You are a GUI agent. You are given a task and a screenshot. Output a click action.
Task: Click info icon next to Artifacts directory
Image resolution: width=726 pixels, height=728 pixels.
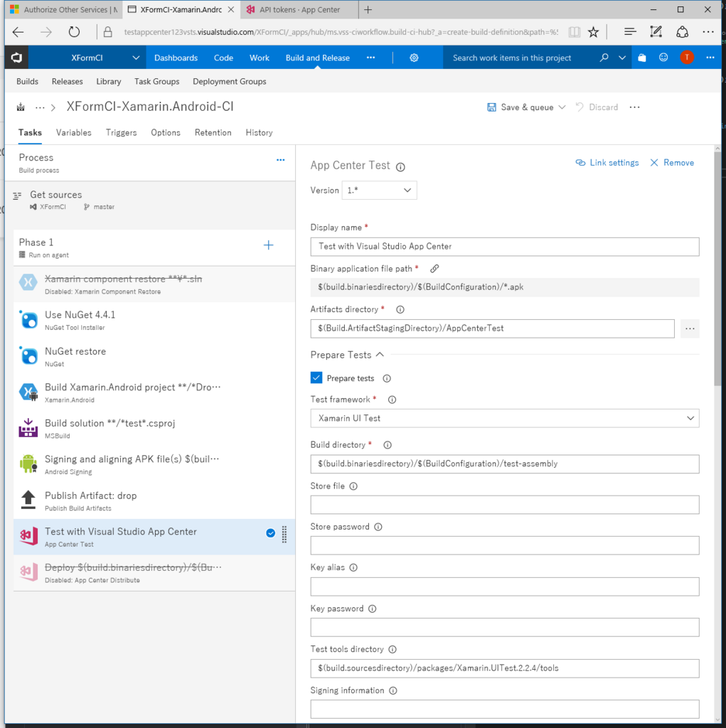click(400, 310)
